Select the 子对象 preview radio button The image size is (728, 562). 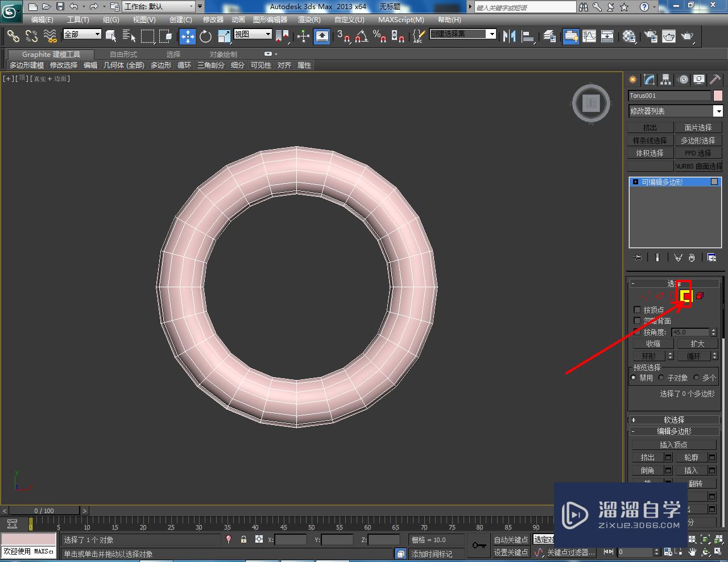661,378
